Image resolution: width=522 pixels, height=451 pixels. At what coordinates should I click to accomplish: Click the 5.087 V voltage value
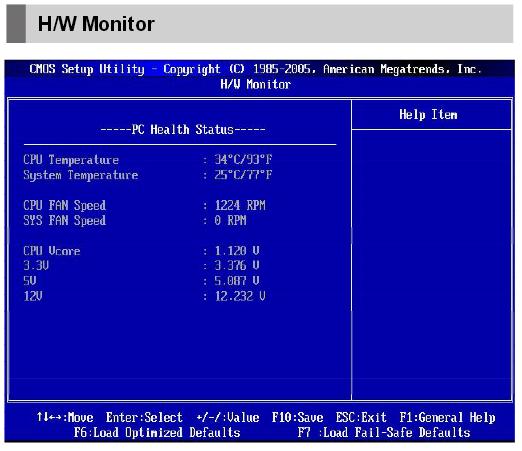coord(237,281)
